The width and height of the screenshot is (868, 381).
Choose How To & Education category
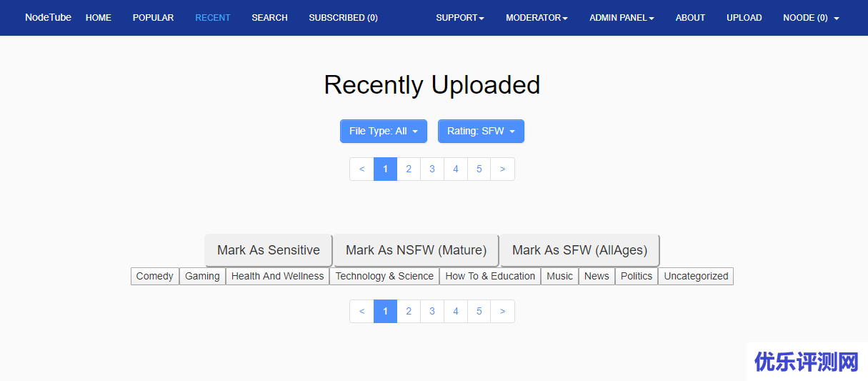(490, 276)
